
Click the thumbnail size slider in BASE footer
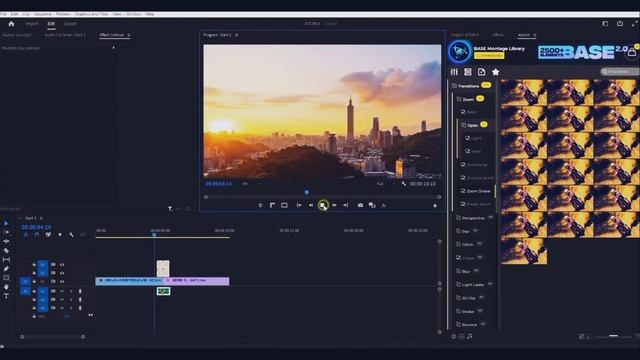click(x=613, y=336)
